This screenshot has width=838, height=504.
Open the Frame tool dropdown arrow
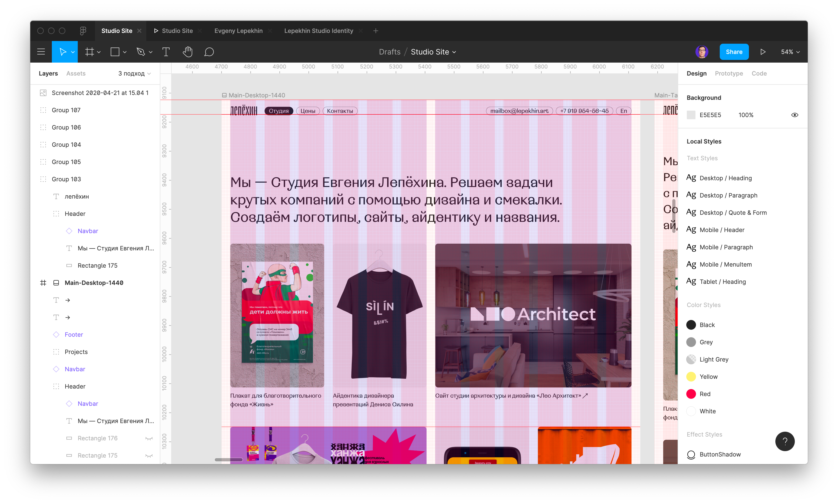pos(99,52)
